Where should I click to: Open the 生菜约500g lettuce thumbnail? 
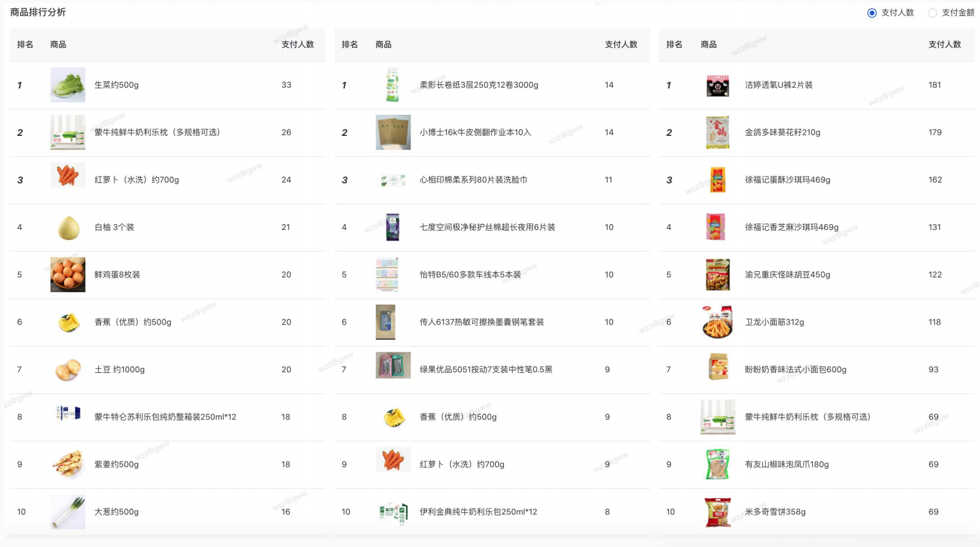click(x=68, y=85)
